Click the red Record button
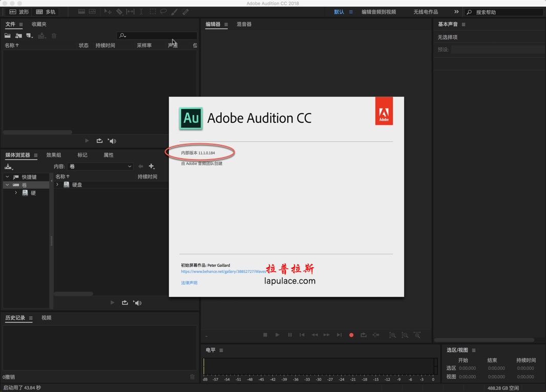Image resolution: width=546 pixels, height=392 pixels. tap(351, 335)
